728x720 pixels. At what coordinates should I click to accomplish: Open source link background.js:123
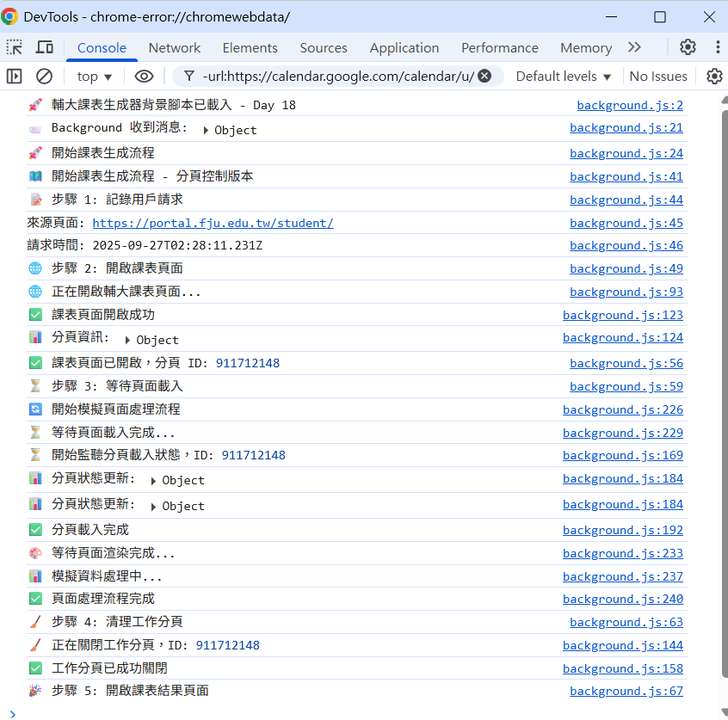click(x=622, y=315)
